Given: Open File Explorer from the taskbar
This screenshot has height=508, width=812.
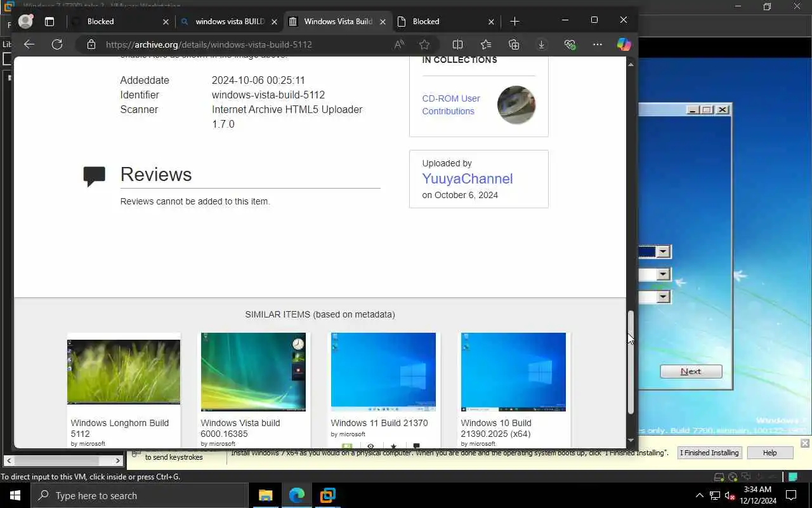Looking at the screenshot, I should click(265, 495).
